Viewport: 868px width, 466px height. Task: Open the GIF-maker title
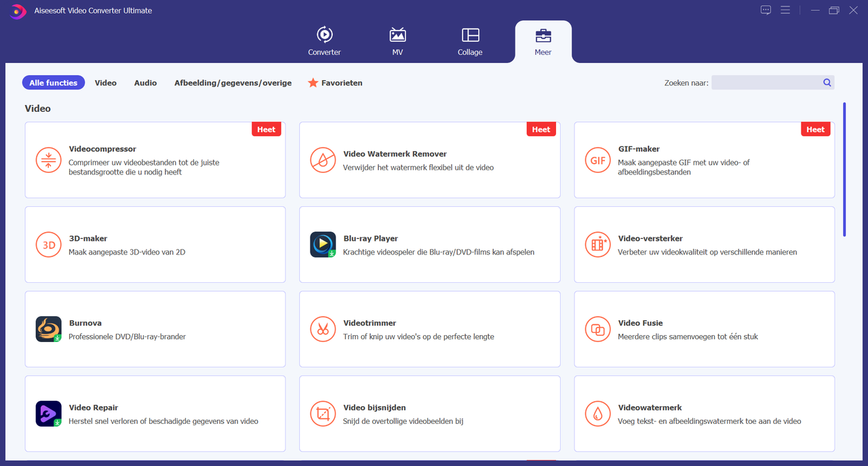(x=639, y=149)
